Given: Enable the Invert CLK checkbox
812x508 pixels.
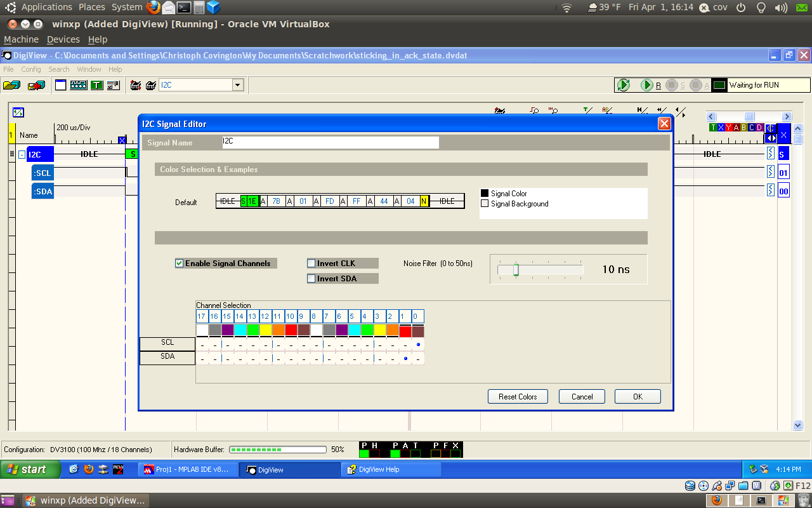Looking at the screenshot, I should point(311,264).
